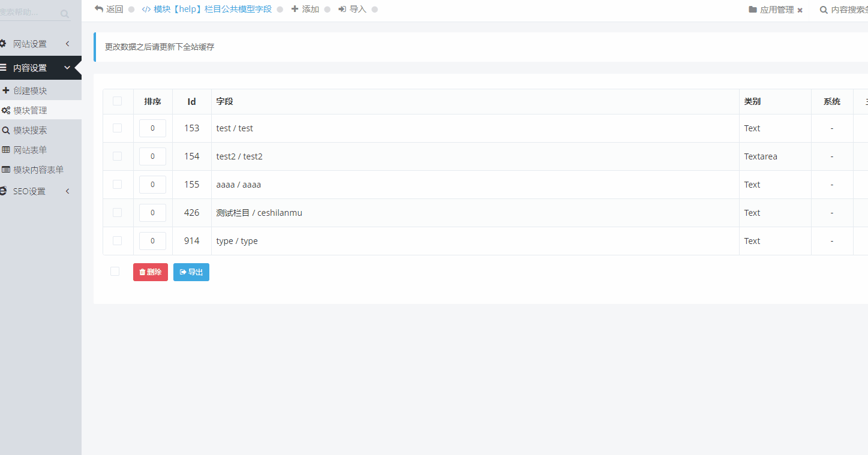
Task: Toggle the select-all checkbox in table header
Action: 117,101
